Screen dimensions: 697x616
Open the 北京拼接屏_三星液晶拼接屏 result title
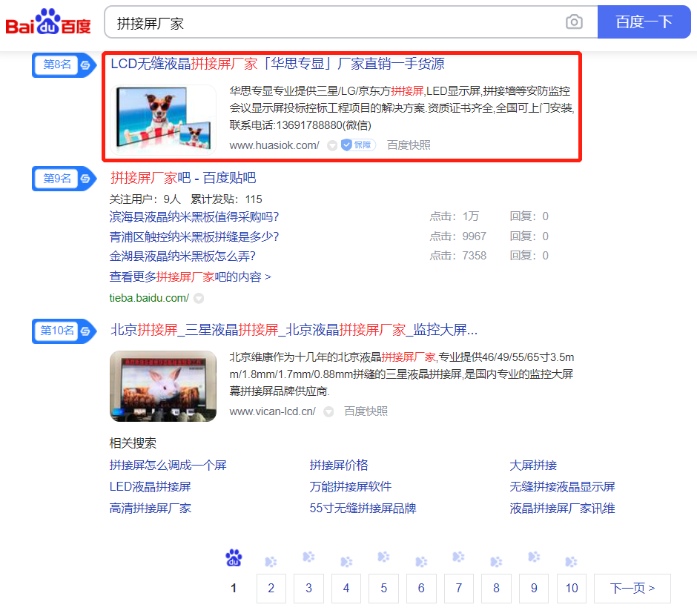[294, 330]
